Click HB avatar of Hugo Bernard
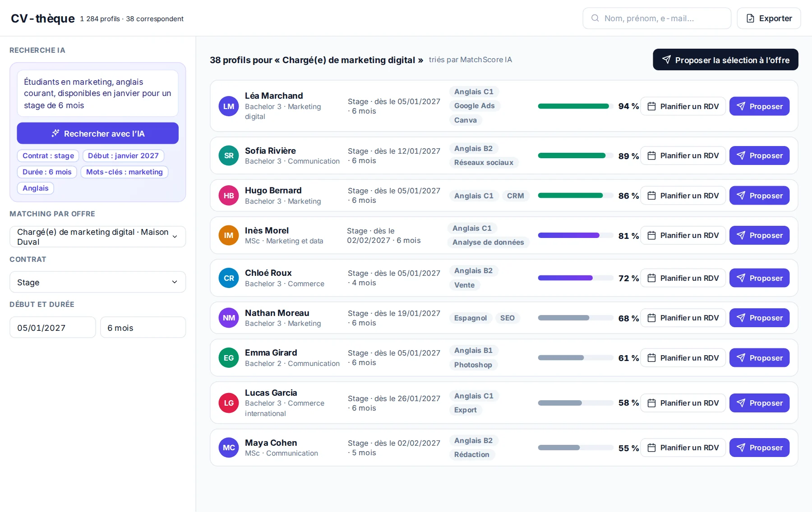 pyautogui.click(x=229, y=196)
